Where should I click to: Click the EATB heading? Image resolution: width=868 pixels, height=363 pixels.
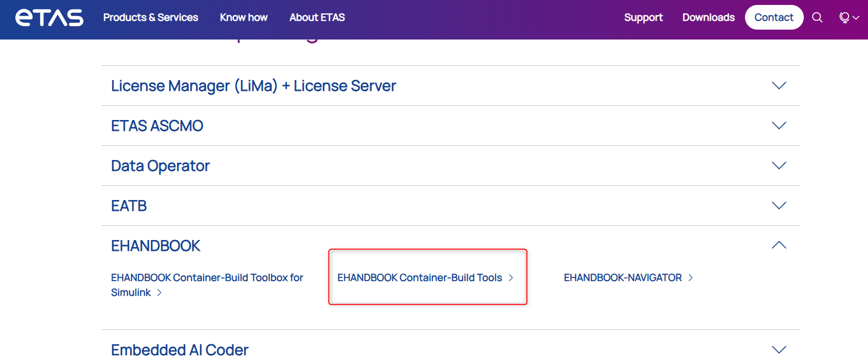pyautogui.click(x=129, y=206)
